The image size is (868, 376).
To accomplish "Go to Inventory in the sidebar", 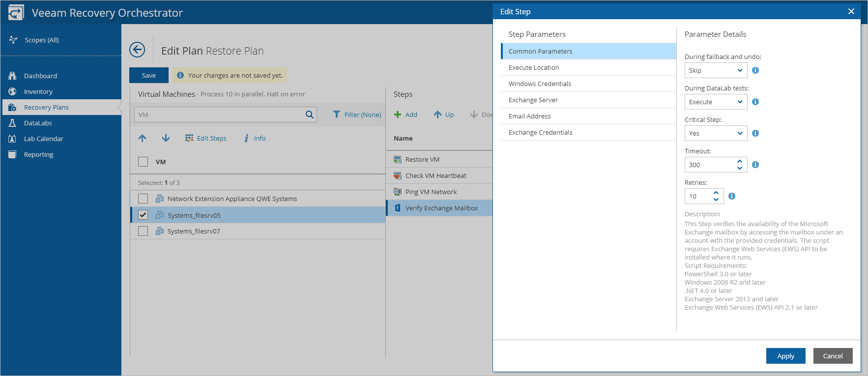I will coord(38,91).
